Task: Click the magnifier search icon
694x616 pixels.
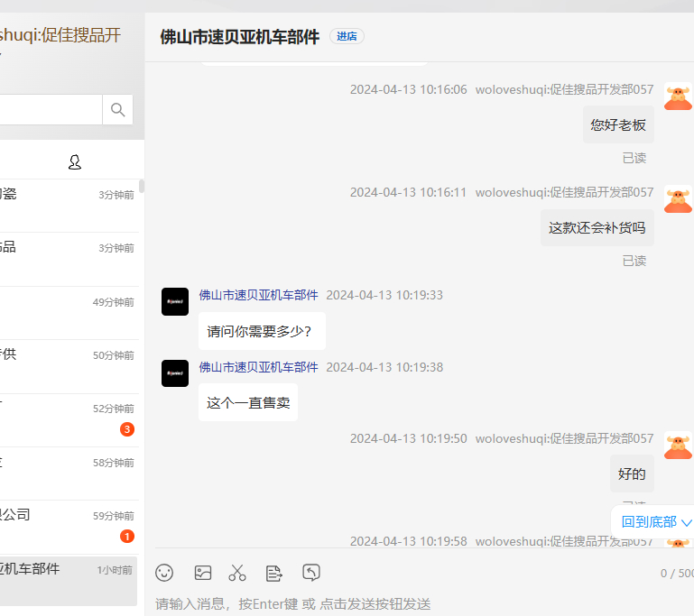Action: pyautogui.click(x=117, y=110)
